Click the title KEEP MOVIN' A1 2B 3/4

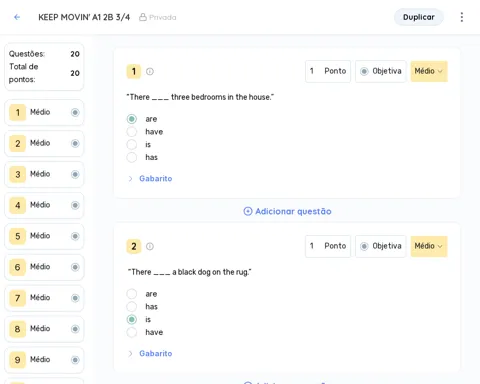84,17
